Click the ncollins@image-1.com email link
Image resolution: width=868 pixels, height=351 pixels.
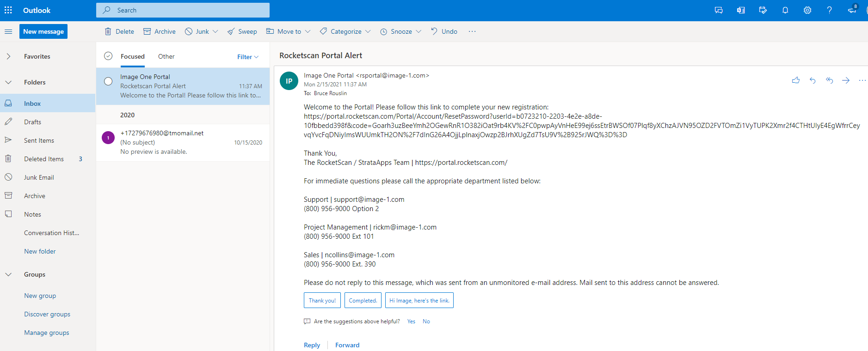(360, 255)
